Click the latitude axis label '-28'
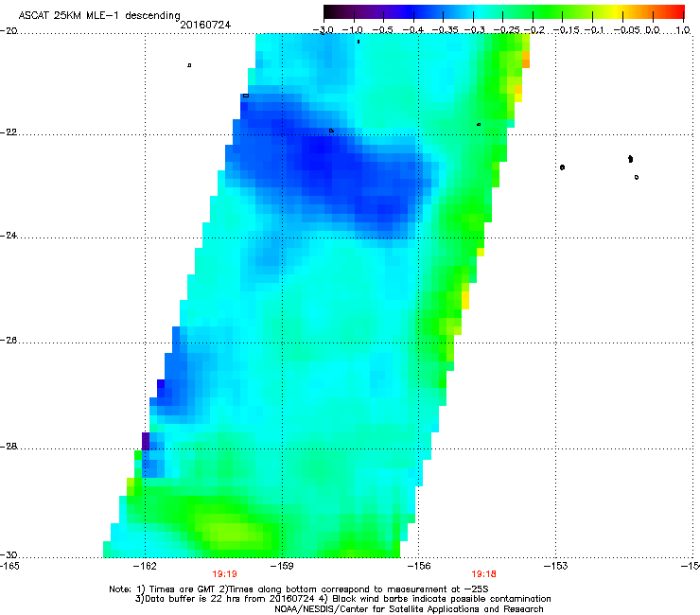Screen dimensions: 700x615 click(9, 447)
